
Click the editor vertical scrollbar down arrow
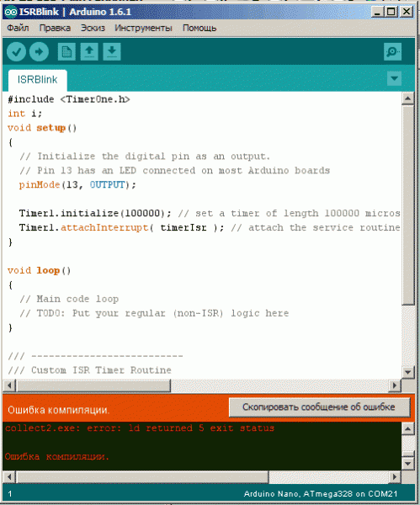click(x=408, y=372)
